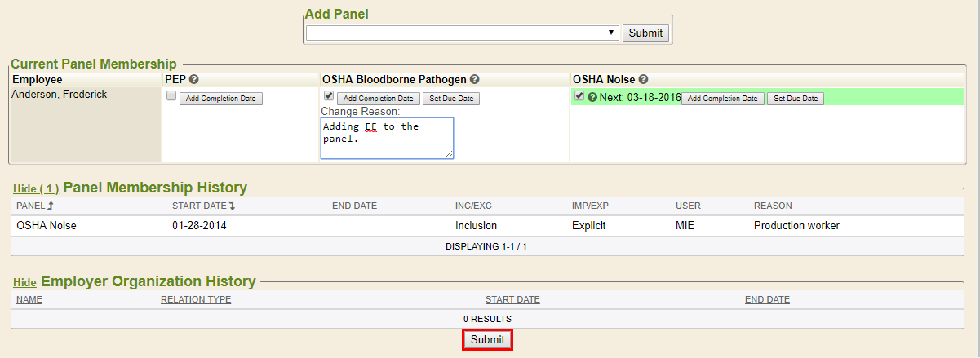
Task: Open the Anderson, Frederick employee link
Action: click(x=59, y=95)
